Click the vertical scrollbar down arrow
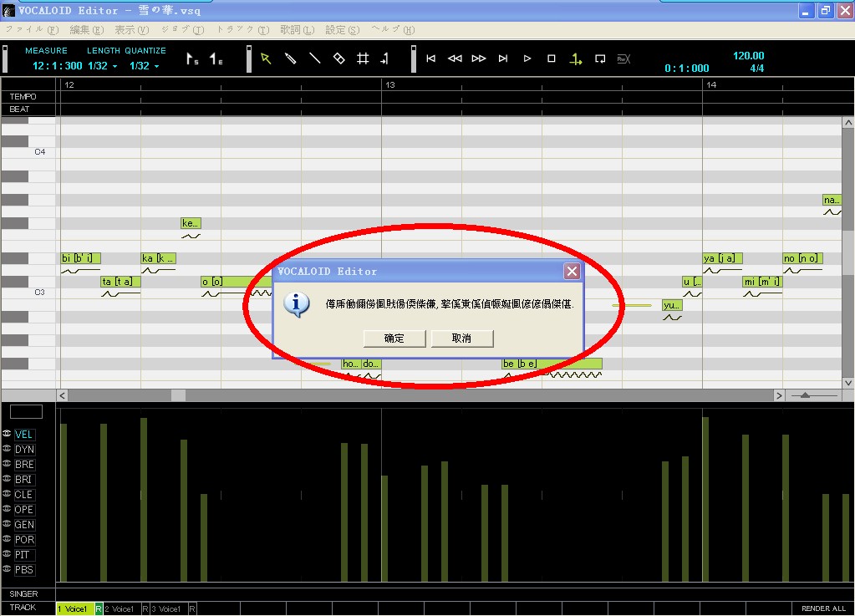This screenshot has width=855, height=616. point(848,384)
